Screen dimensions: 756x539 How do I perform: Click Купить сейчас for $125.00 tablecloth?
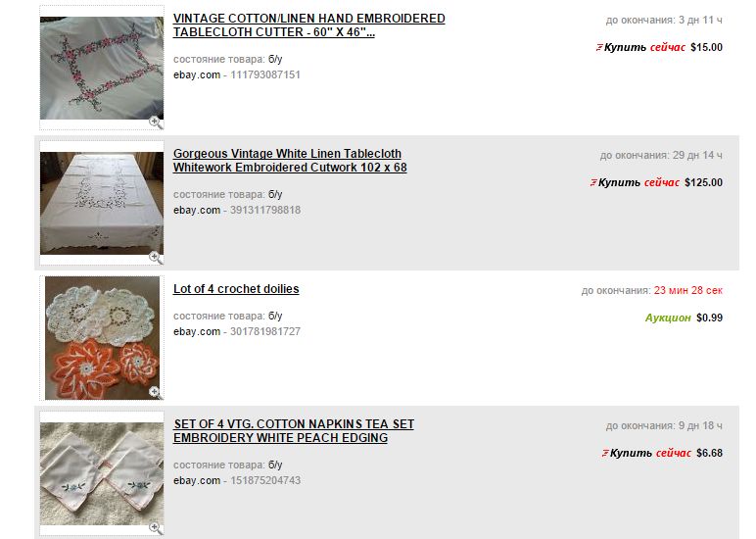[x=638, y=182]
